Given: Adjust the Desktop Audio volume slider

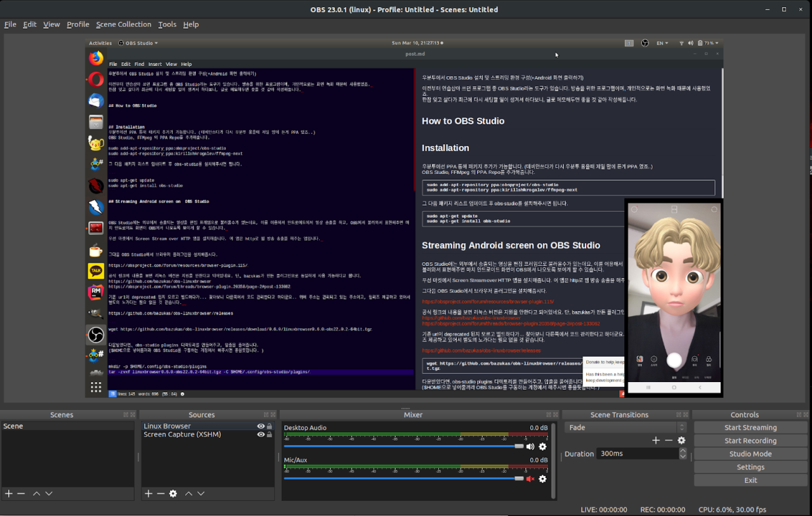Looking at the screenshot, I should [403, 446].
